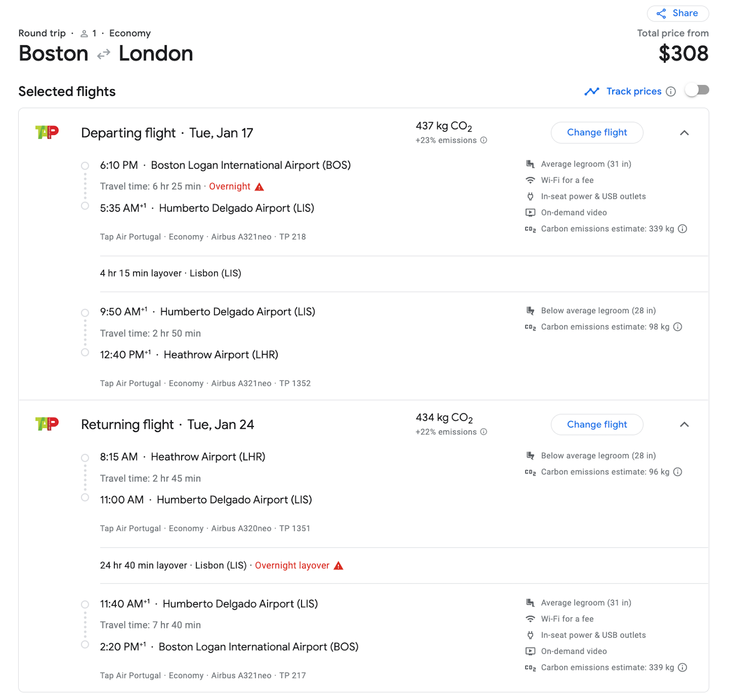This screenshot has width=732, height=700.
Task: Click the Track prices info icon
Action: (671, 91)
